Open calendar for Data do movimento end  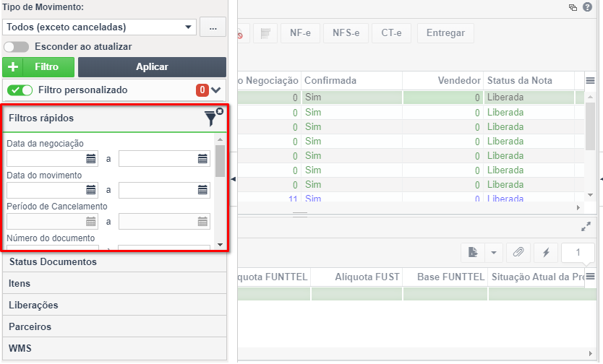[202, 190]
